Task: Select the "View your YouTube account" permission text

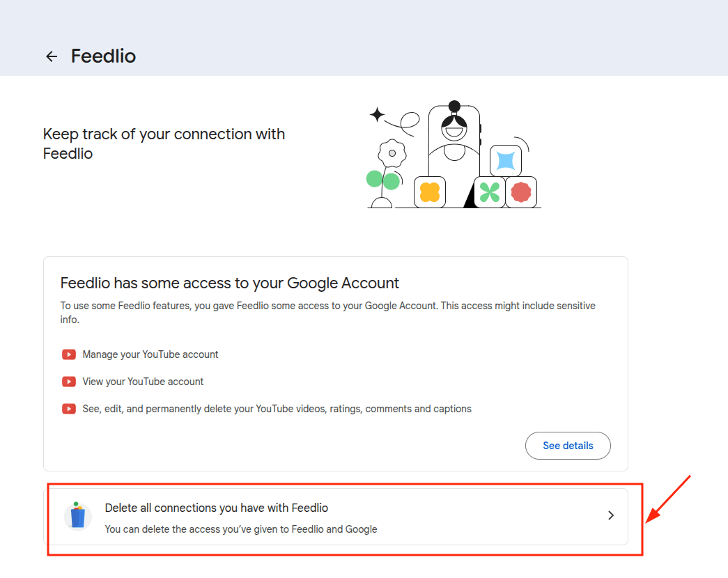Action: click(143, 382)
